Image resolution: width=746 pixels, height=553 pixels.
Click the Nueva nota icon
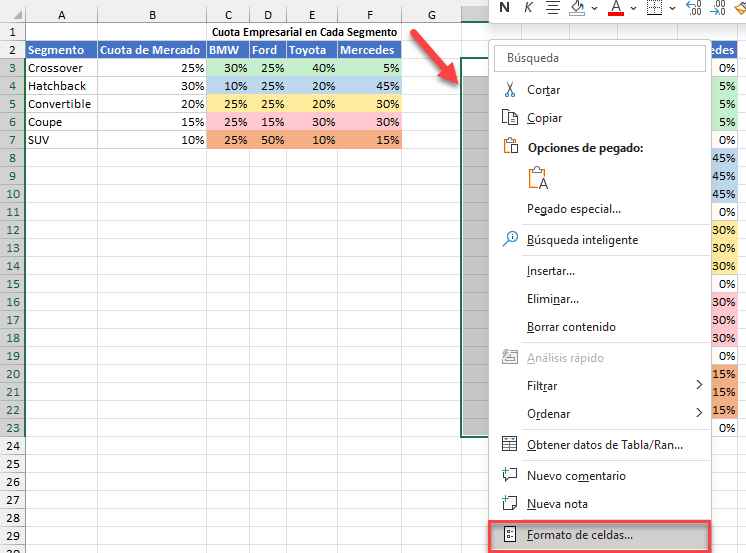coord(510,503)
